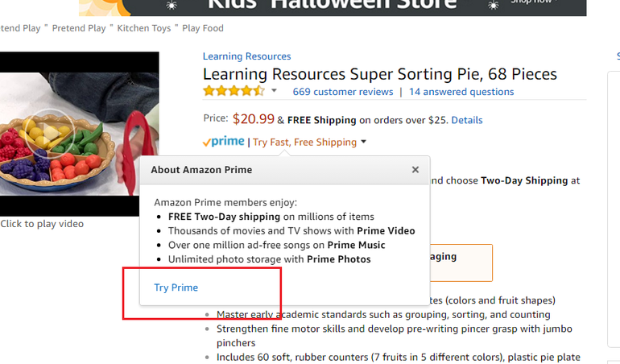Viewport: 620px width, 364px height.
Task: Expand the arrow next to star rating
Action: (x=274, y=91)
